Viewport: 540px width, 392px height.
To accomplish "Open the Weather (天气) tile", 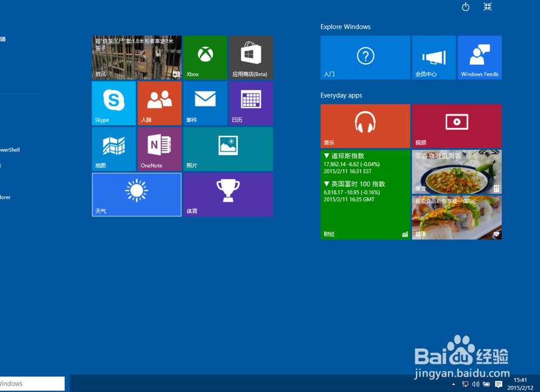I will coord(137,194).
